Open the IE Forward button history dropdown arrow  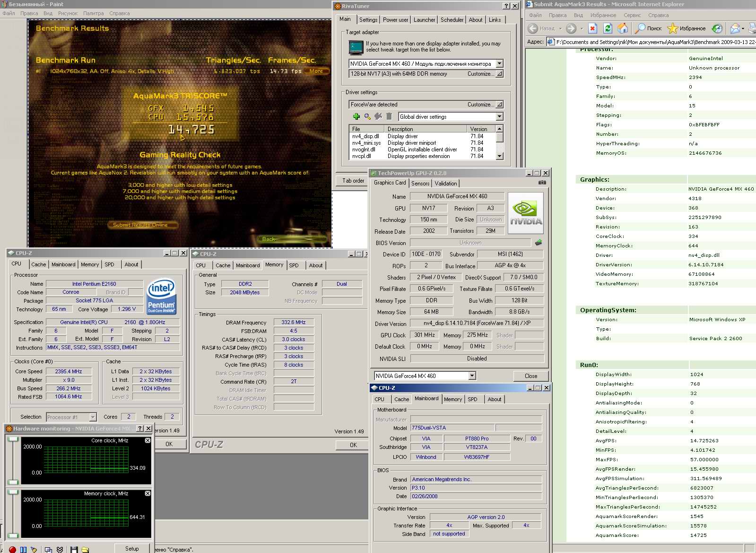tap(582, 28)
